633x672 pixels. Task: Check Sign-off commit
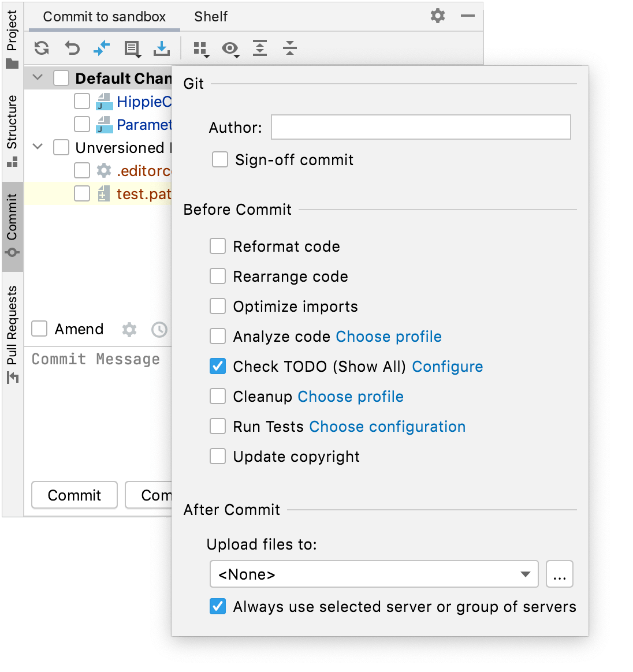point(220,159)
